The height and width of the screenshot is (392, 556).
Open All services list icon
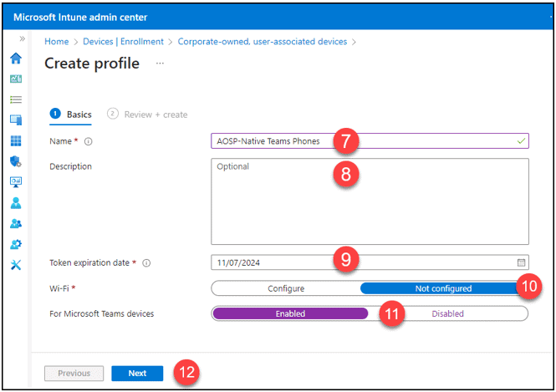pyautogui.click(x=16, y=99)
